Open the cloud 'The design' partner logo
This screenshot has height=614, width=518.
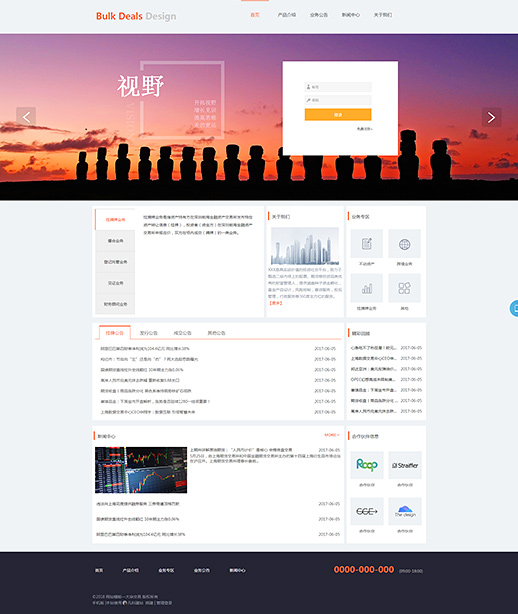[x=405, y=511]
